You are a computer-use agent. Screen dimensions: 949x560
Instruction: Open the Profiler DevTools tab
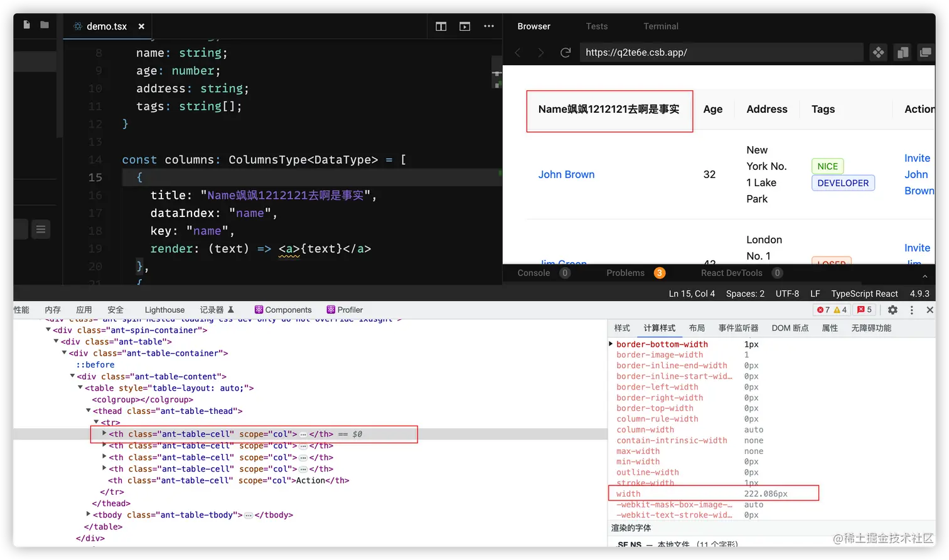click(x=345, y=310)
